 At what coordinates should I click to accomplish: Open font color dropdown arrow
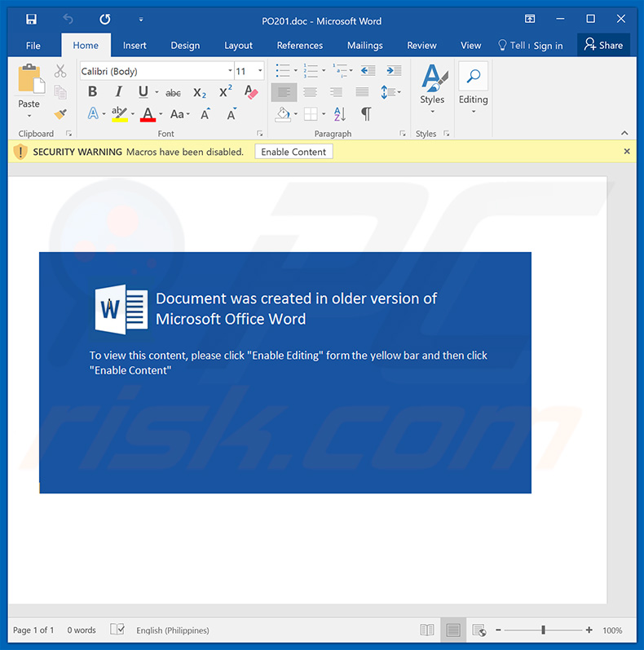(x=161, y=113)
